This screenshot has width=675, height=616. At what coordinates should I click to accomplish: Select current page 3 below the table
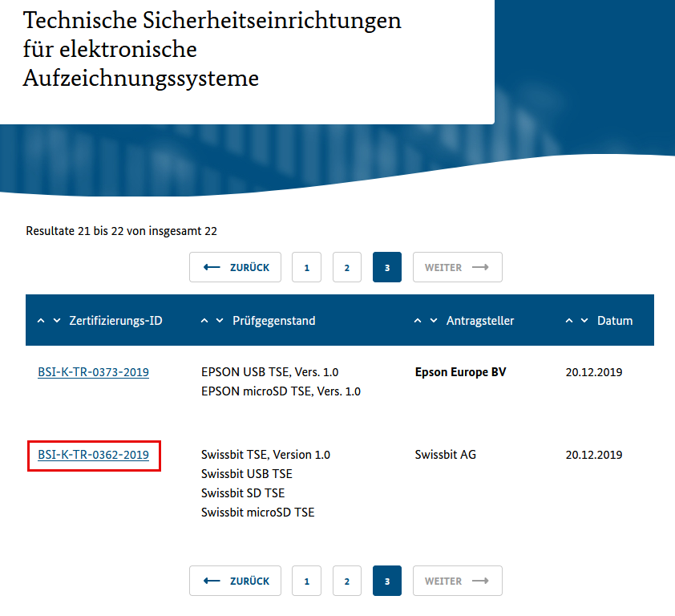[387, 581]
